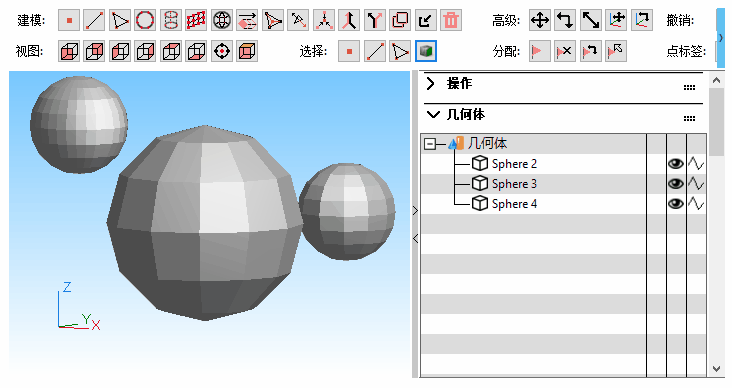Click the red trash delete button

tap(450, 21)
